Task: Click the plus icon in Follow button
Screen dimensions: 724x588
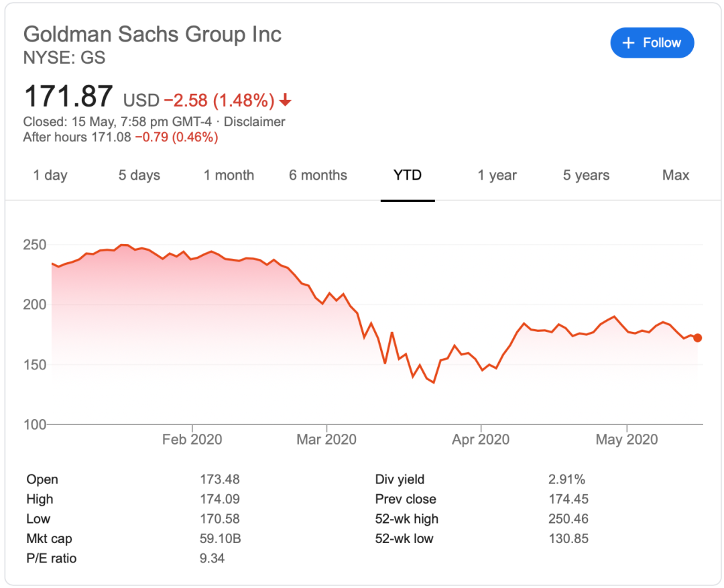Action: click(628, 43)
